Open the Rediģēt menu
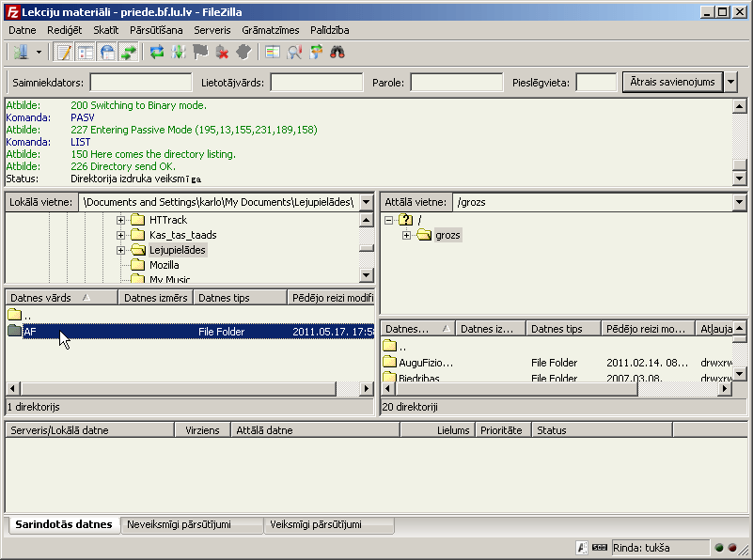The width and height of the screenshot is (753, 560). pos(64,30)
